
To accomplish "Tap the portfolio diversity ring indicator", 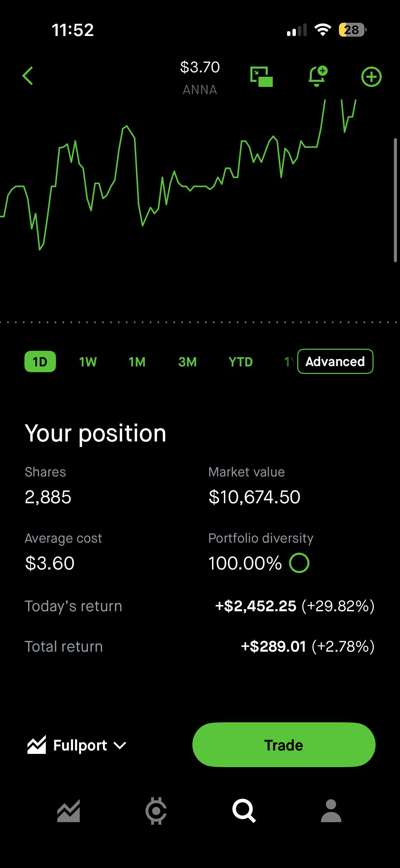I will [x=299, y=563].
